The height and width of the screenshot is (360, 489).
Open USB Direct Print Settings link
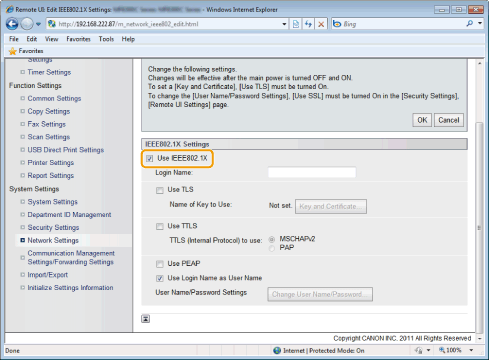(66, 150)
